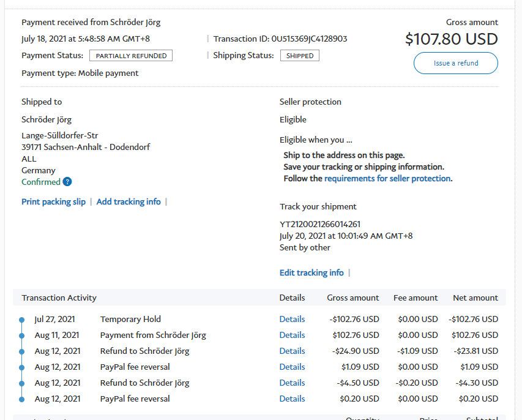Click the timeline dot for Jul 27 Temporary Hold
This screenshot has height=420, width=522.
tap(22, 320)
